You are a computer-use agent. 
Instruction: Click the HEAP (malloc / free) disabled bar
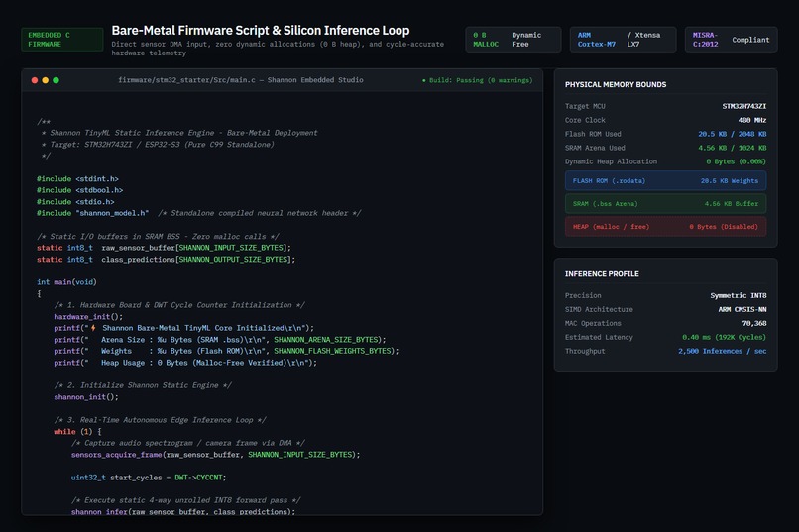[x=665, y=227]
